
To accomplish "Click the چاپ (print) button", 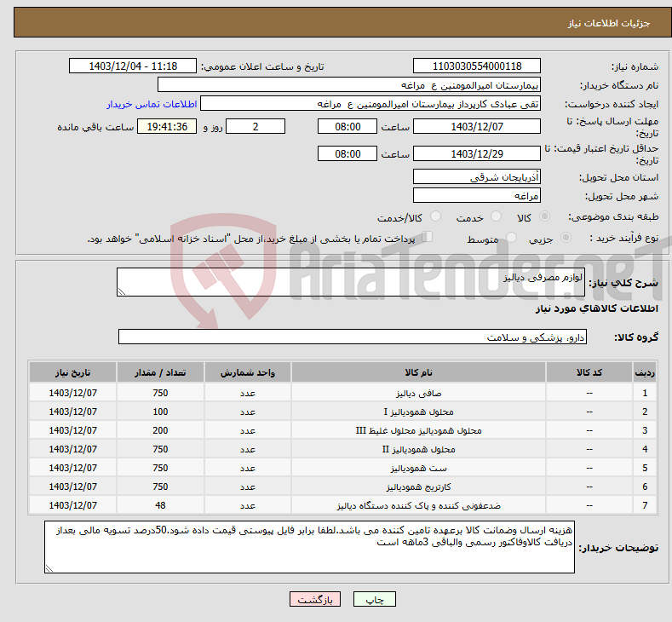I will click(374, 599).
